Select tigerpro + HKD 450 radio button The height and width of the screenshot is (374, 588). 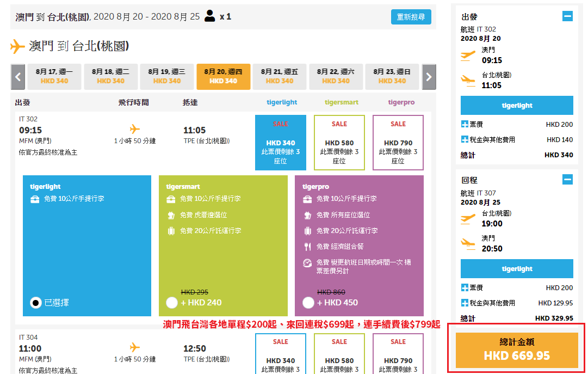pos(308,303)
